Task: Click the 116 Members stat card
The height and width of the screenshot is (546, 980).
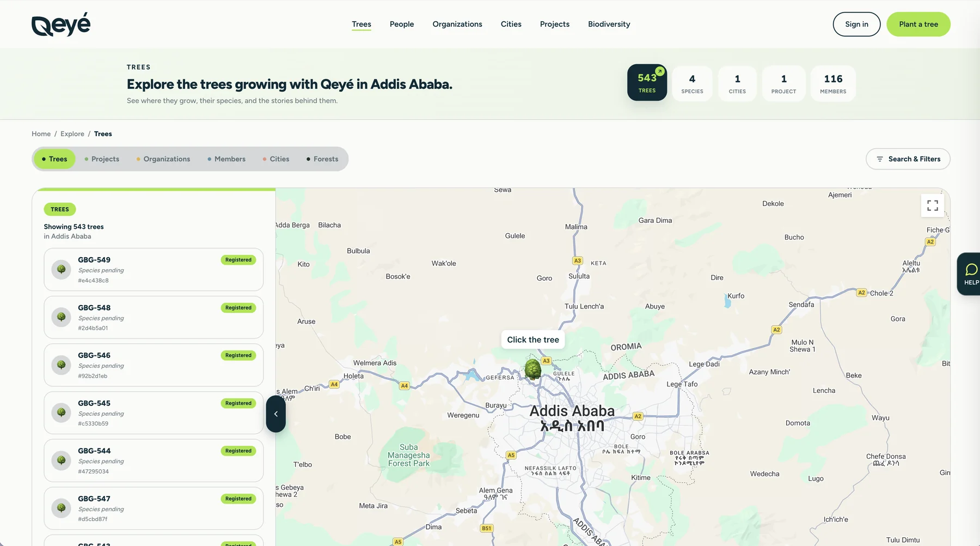Action: (x=833, y=83)
